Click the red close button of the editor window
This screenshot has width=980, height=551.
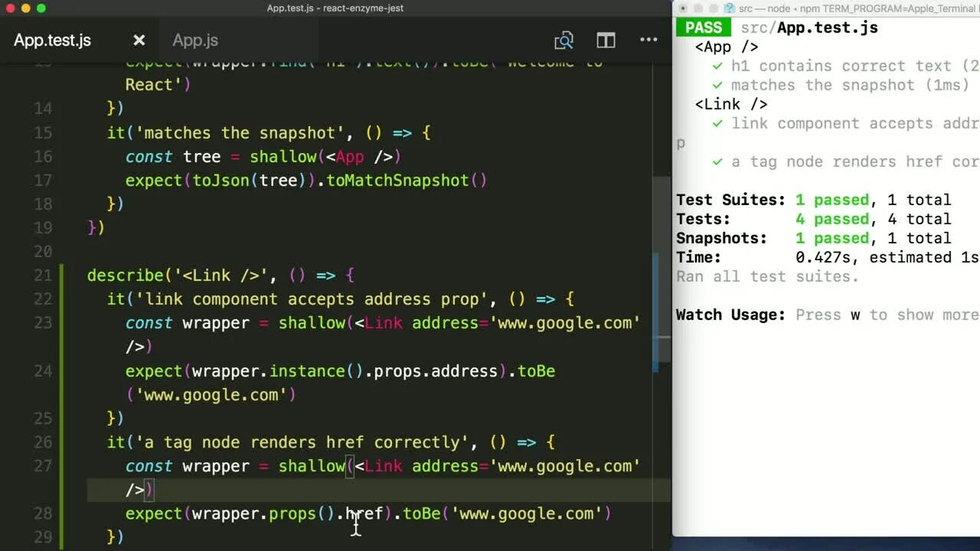click(10, 8)
